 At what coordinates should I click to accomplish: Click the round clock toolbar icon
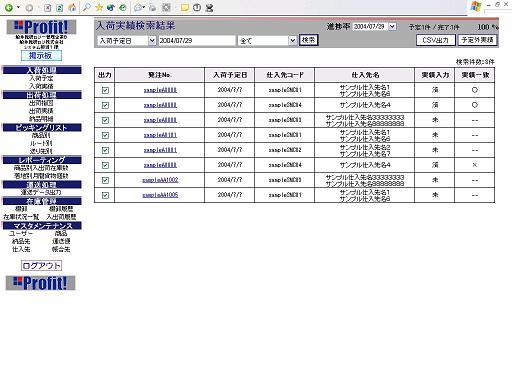pos(197,7)
